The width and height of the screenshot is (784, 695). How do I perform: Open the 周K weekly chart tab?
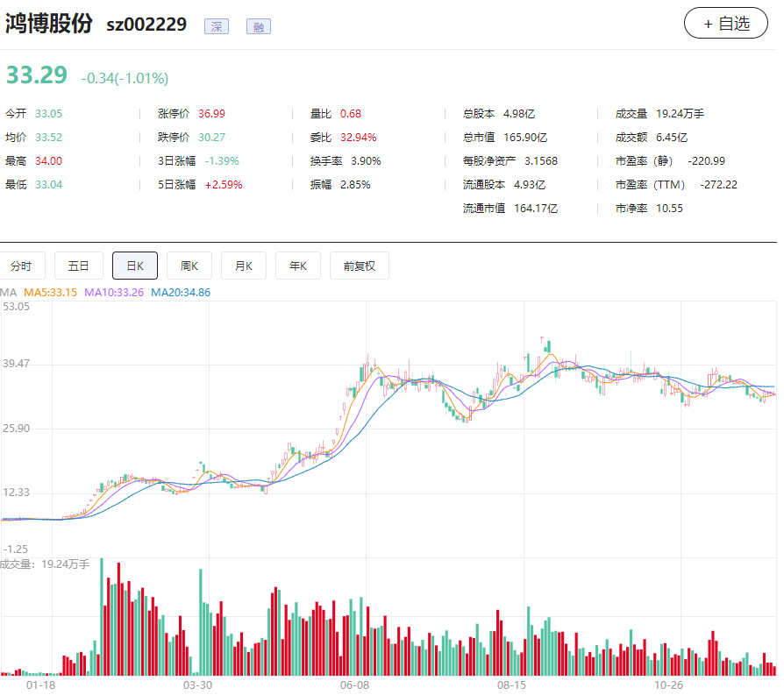[189, 266]
